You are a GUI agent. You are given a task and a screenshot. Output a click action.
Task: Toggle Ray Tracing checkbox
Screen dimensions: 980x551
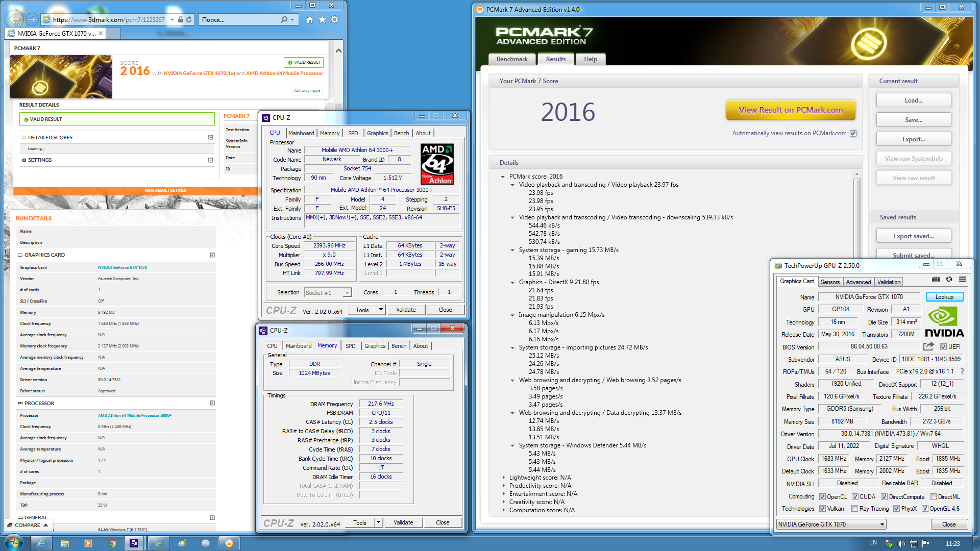point(854,509)
